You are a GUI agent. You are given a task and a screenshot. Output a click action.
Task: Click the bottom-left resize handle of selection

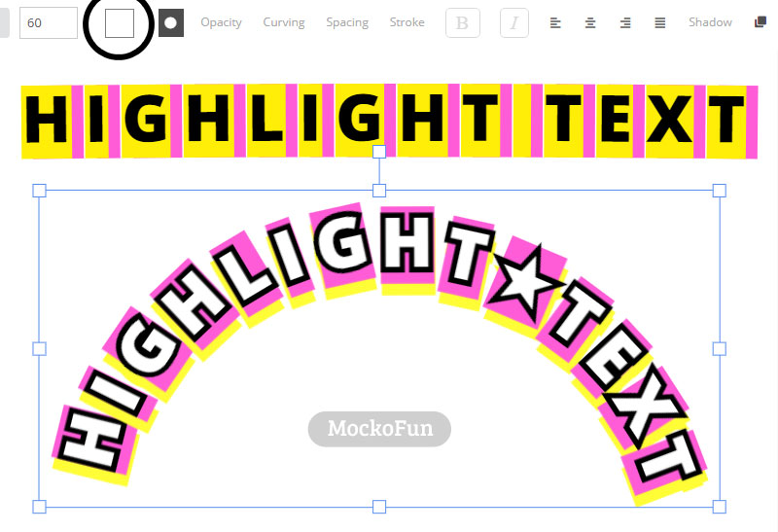tap(39, 507)
